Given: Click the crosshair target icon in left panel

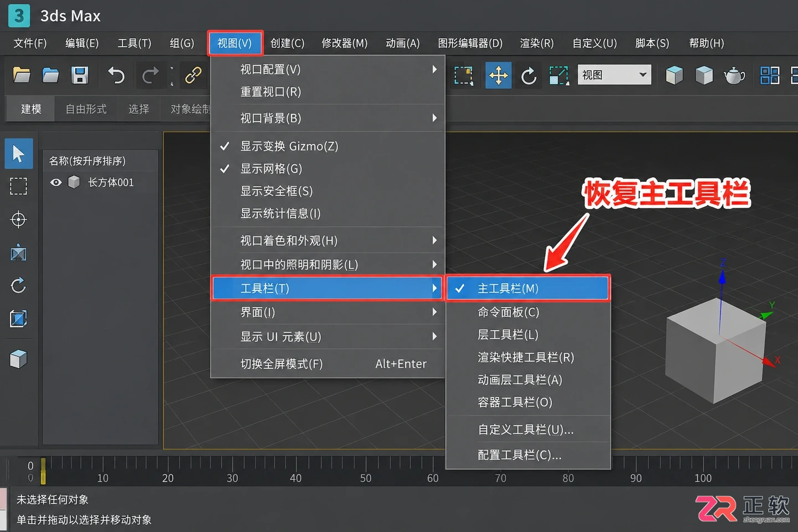Looking at the screenshot, I should (18, 219).
